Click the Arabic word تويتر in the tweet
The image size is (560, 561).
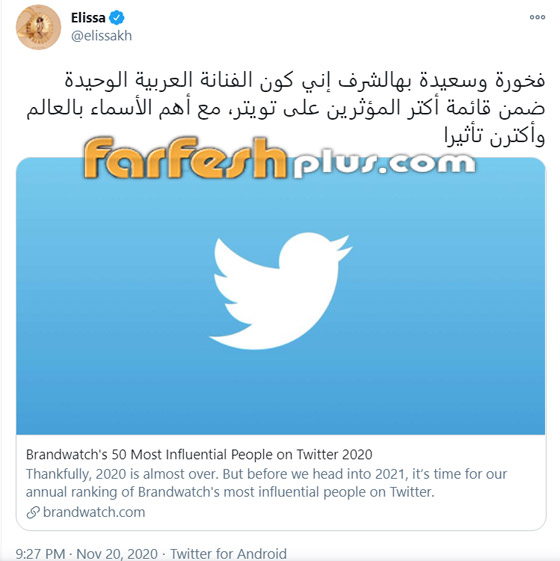255,108
